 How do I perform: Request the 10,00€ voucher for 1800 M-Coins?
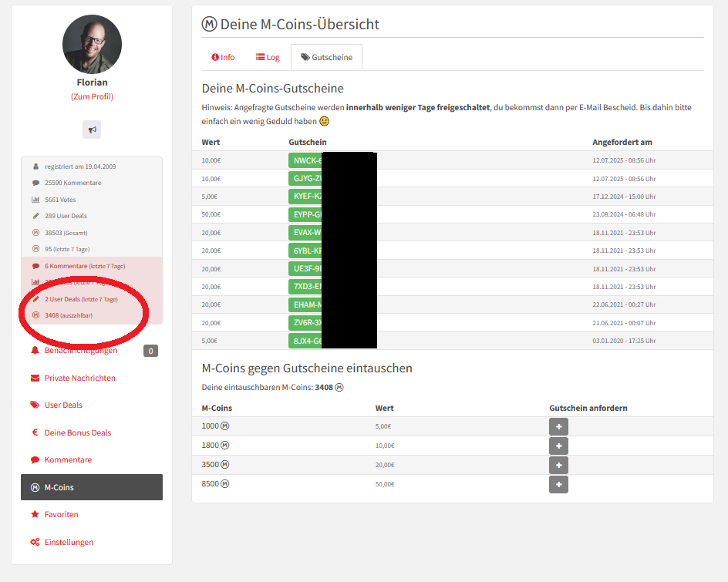click(x=558, y=446)
